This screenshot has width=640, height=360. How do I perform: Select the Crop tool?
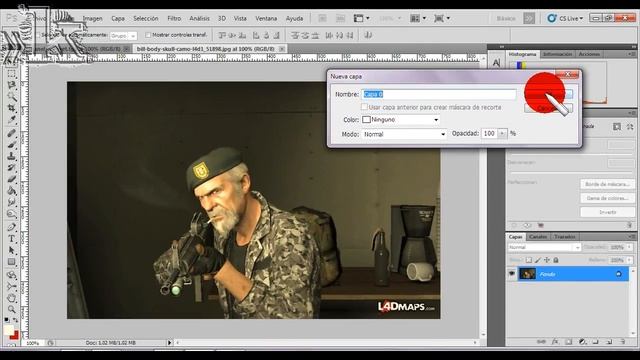coord(11,108)
